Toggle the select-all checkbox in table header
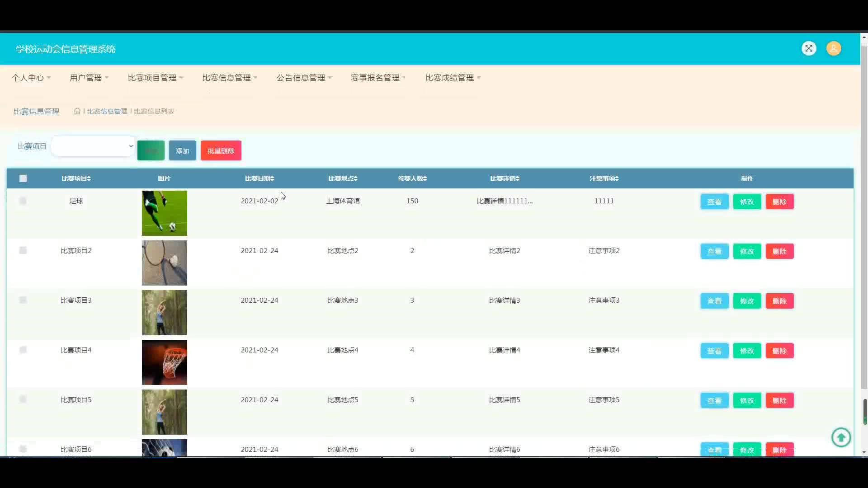868x488 pixels. (x=23, y=178)
